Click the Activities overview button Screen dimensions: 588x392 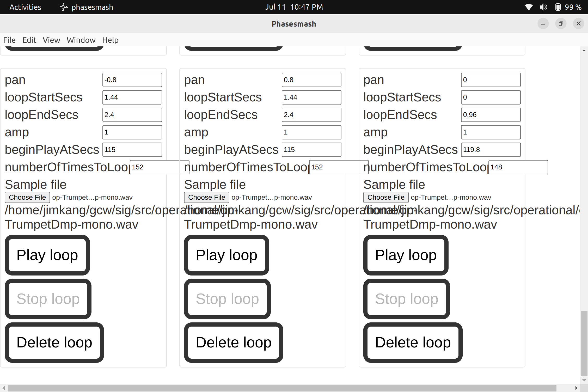coord(25,7)
